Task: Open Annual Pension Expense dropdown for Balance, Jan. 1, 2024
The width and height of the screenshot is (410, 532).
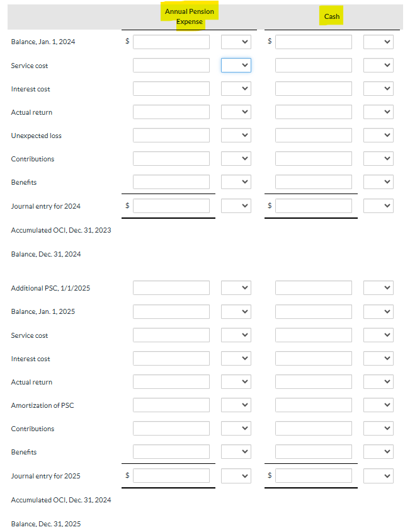Action: (x=236, y=42)
